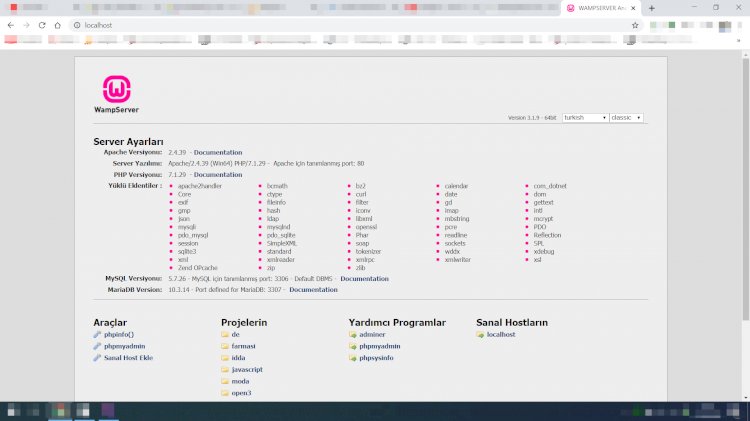Click the folder icon for project de

225,334
